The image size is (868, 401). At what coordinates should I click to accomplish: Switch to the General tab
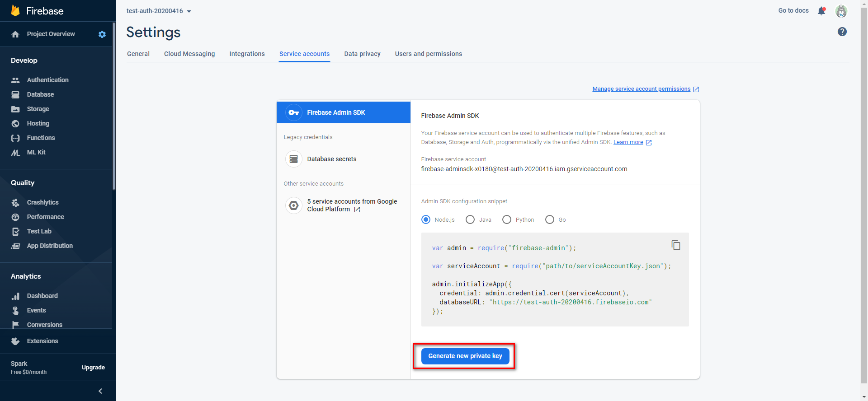pyautogui.click(x=138, y=54)
